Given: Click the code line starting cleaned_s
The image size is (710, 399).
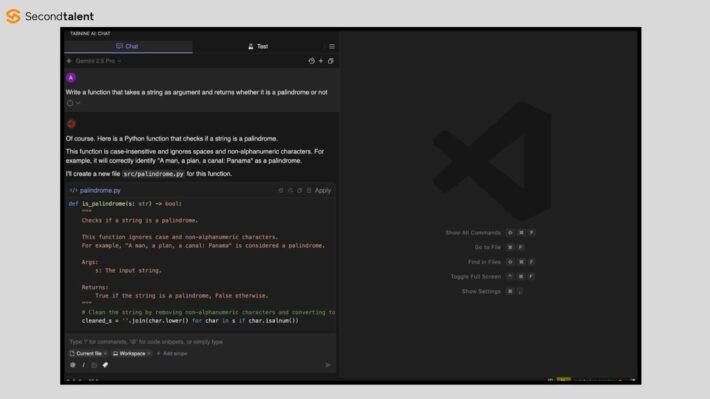Looking at the screenshot, I should tap(190, 321).
